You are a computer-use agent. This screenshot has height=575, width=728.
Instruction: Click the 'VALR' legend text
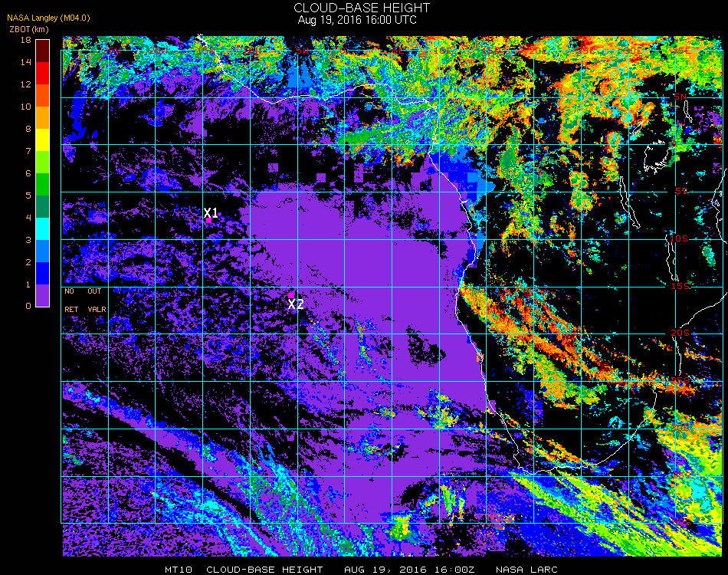click(97, 309)
